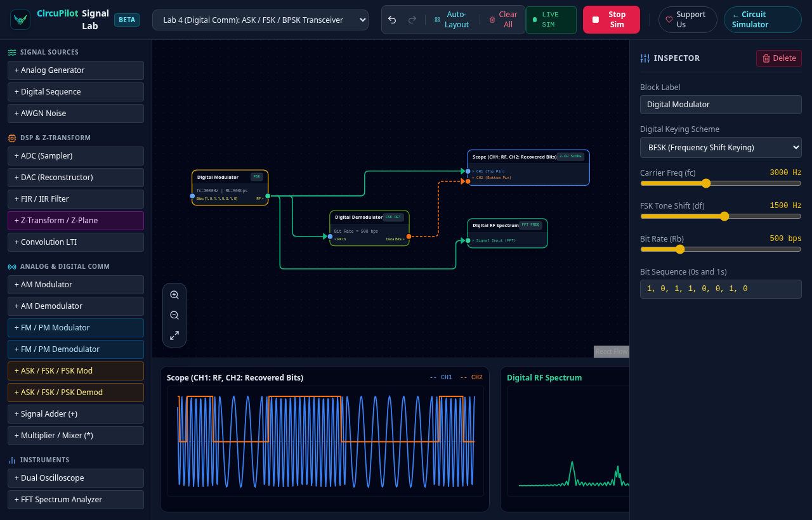The image size is (812, 520).
Task: Click the Carrier Freq slider
Action: point(721,183)
